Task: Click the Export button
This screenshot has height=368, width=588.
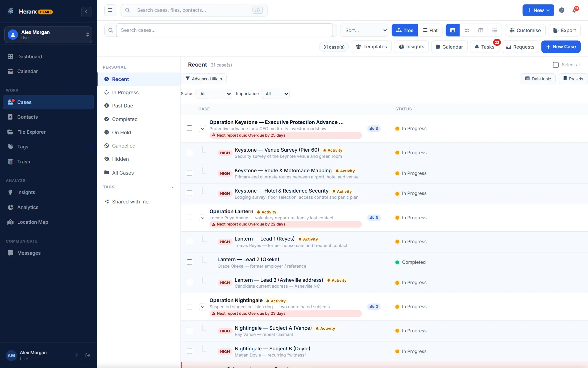Action: point(564,30)
